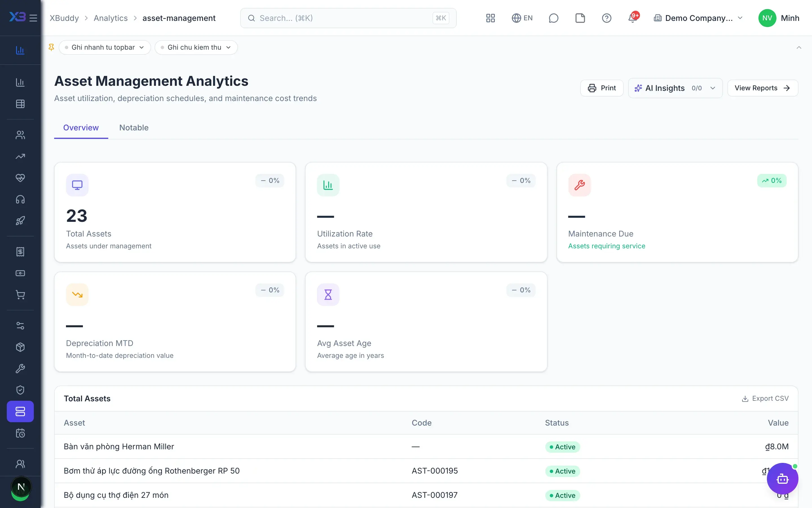Collapse the pinned notes bar chevron
This screenshot has width=812, height=508.
(798, 47)
